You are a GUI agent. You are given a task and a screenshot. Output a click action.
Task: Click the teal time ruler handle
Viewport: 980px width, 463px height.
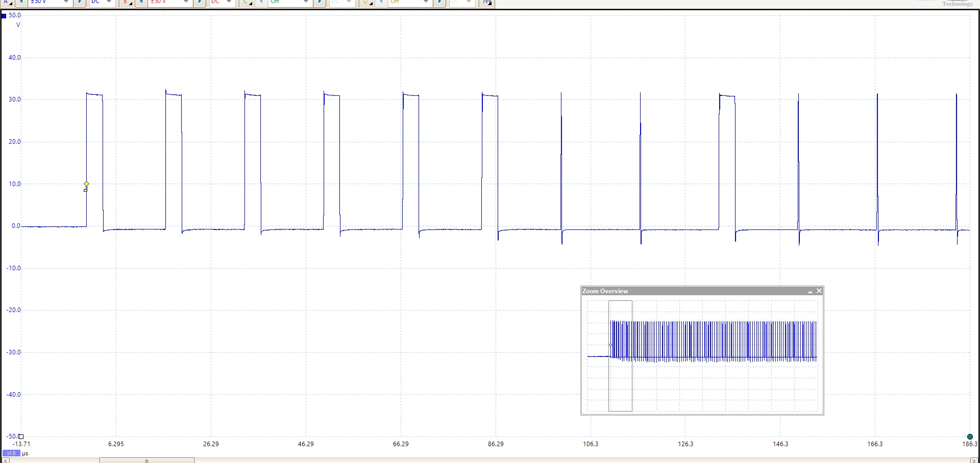(x=970, y=437)
